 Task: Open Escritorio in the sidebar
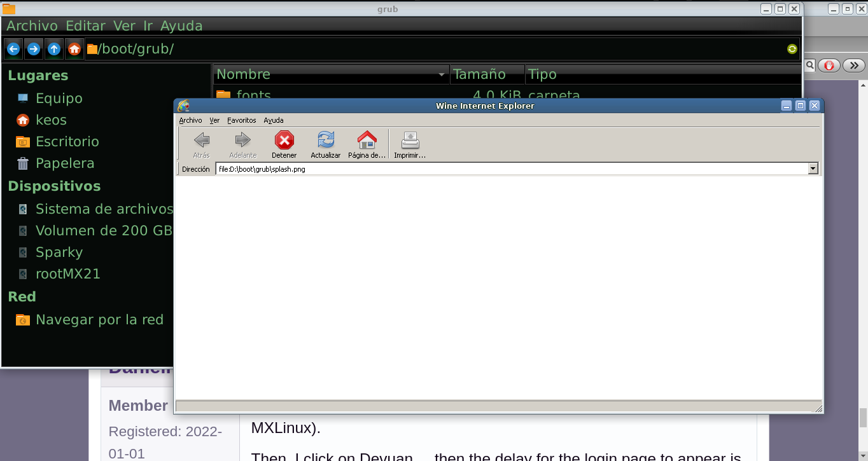coord(67,141)
